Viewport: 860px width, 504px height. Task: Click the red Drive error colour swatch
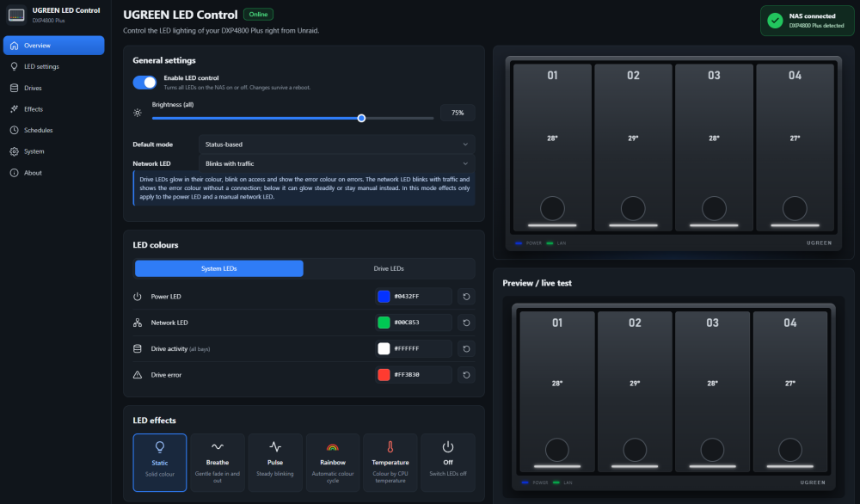point(384,375)
